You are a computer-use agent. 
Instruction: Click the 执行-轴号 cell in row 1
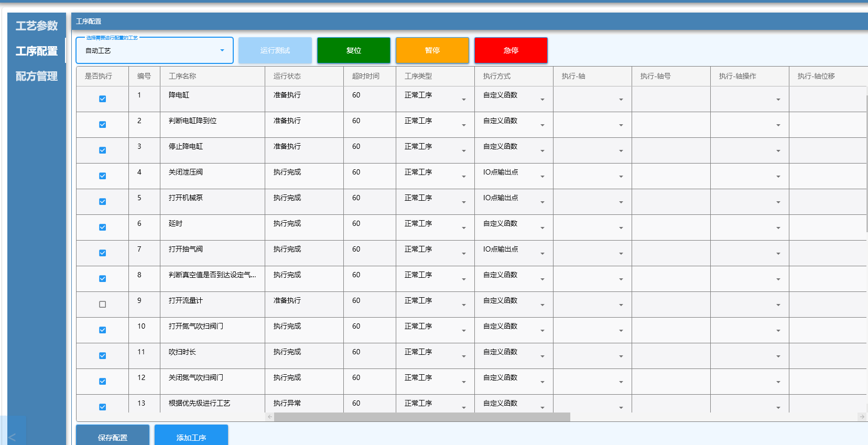coord(671,99)
